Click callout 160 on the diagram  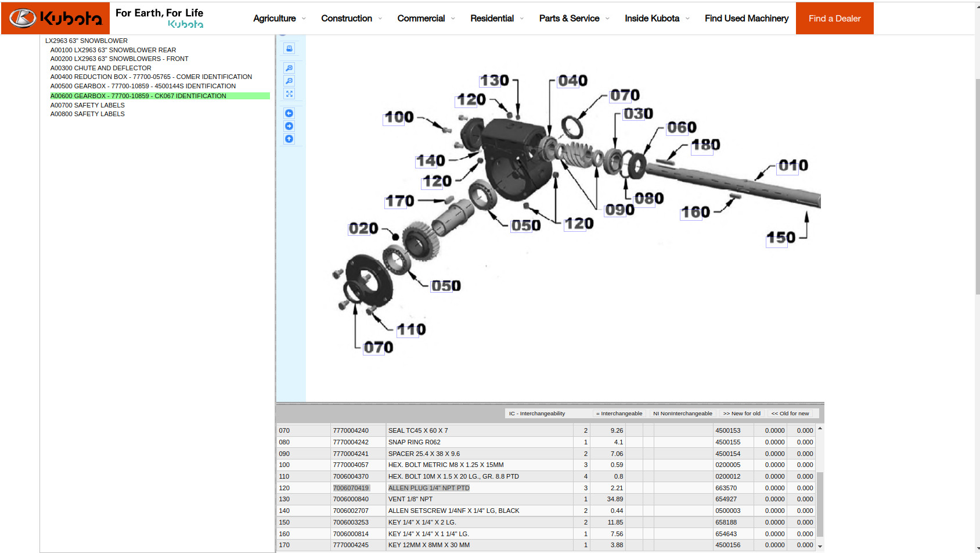[x=696, y=213]
